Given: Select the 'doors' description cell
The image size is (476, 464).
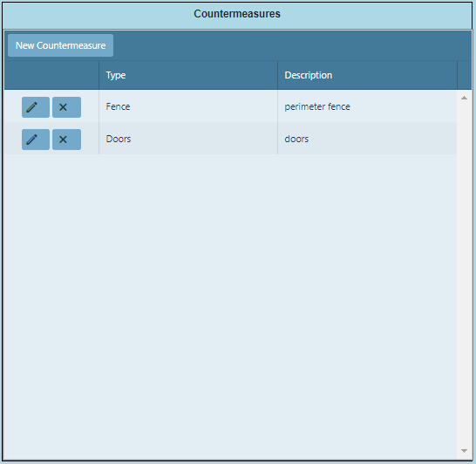Looking at the screenshot, I should coord(367,139).
